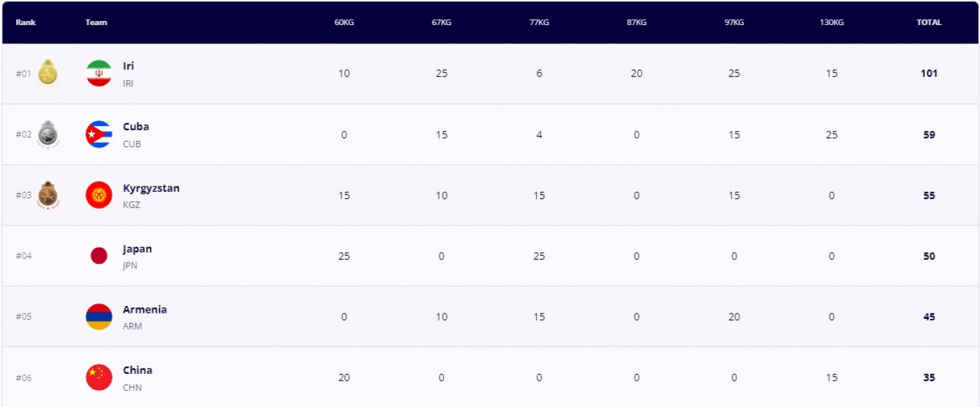Screen dimensions: 980x407
Task: Click the bronze medal icon beside #03
Action: 48,195
